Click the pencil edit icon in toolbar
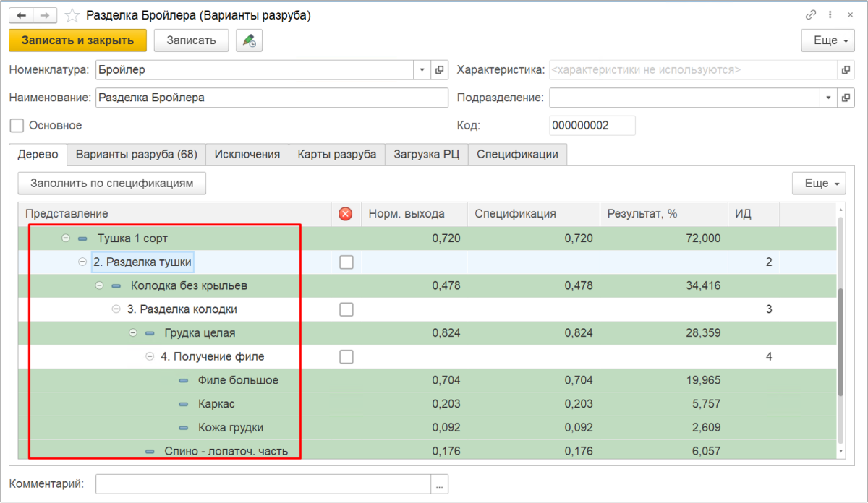This screenshot has height=503, width=868. click(249, 40)
